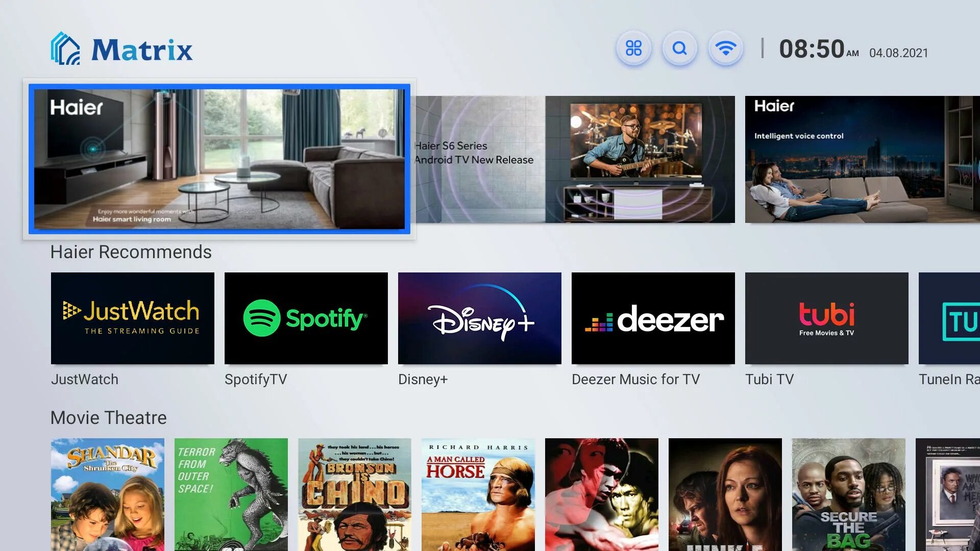This screenshot has height=551, width=980.
Task: Click the Matrix logo
Action: 121,49
